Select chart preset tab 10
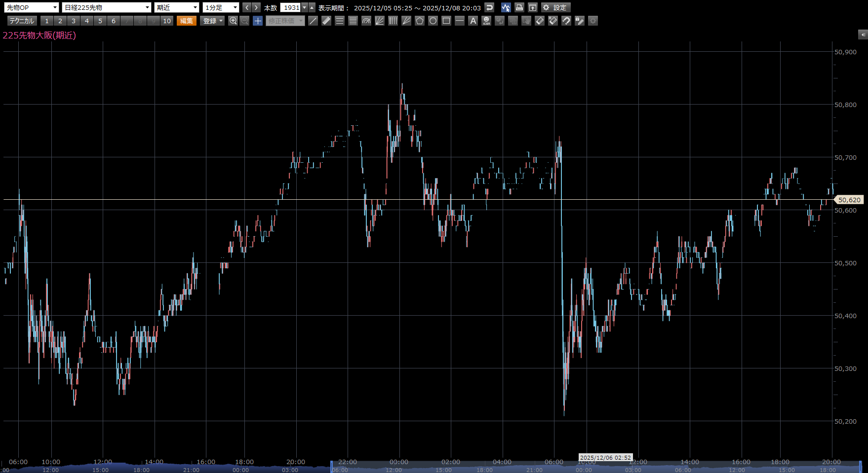This screenshot has height=473, width=868. click(167, 21)
